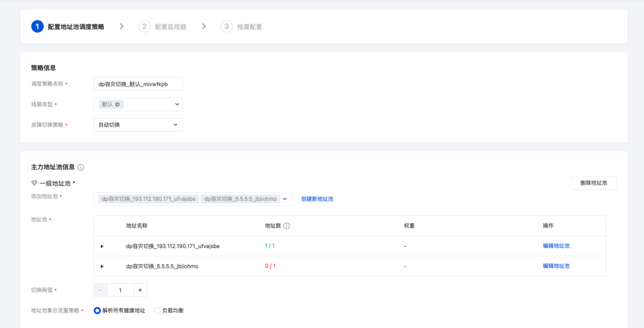
Task: Click the 切换阈值 number input
Action: 120,290
